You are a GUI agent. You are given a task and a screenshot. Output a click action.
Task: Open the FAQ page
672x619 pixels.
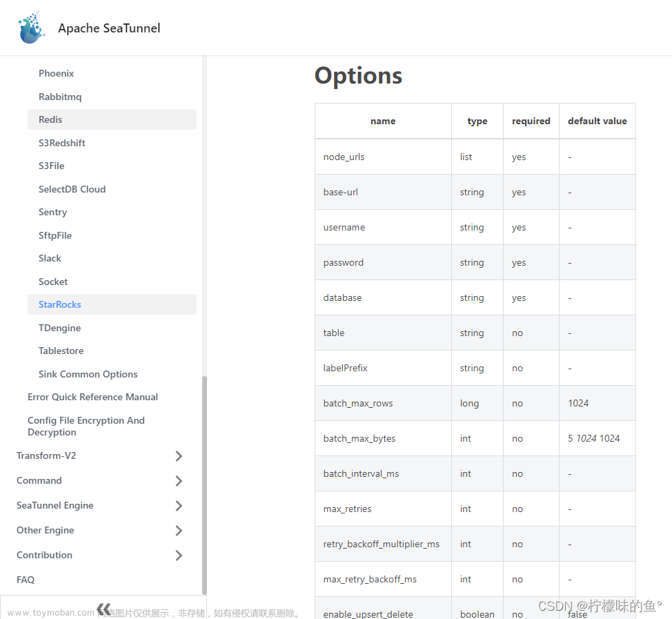tap(26, 580)
